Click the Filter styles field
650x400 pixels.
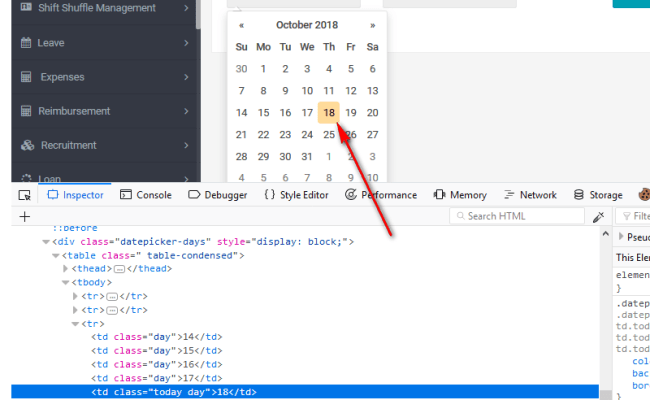click(633, 216)
